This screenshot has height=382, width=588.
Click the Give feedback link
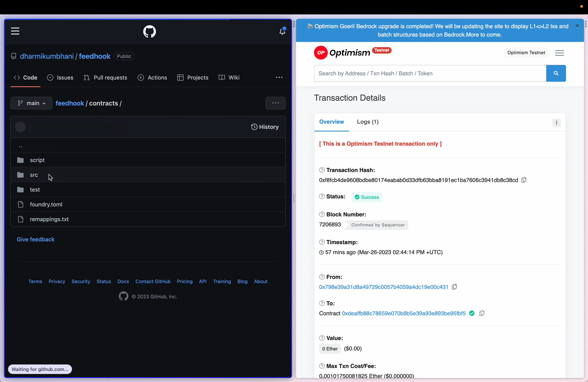(x=36, y=239)
